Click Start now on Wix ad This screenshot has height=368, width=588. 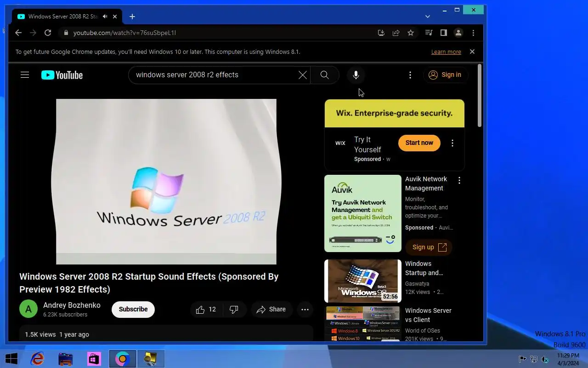click(x=419, y=143)
